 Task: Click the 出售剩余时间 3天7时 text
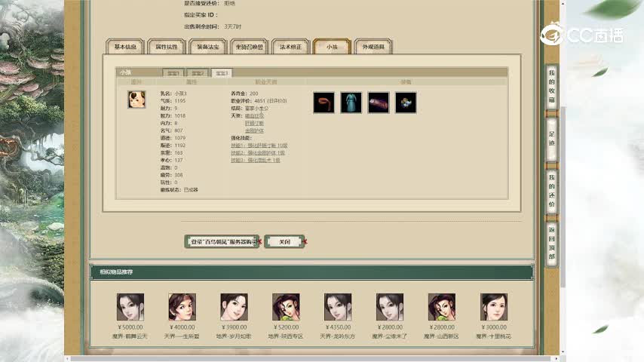213,26
